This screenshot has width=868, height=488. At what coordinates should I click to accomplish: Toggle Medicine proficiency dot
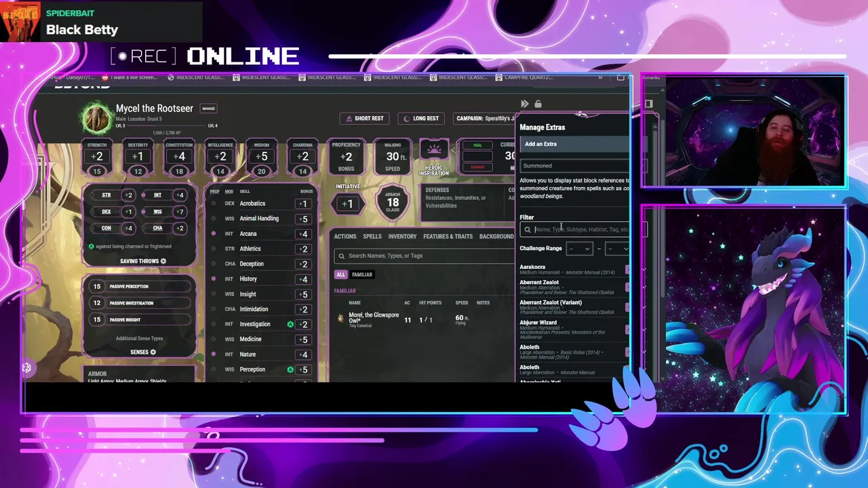214,339
